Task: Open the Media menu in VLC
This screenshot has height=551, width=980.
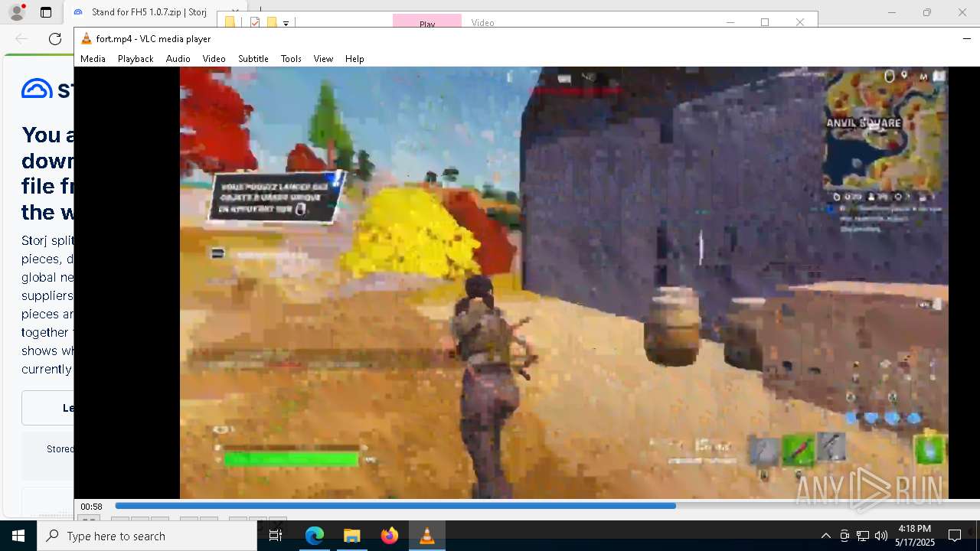Action: click(x=93, y=59)
